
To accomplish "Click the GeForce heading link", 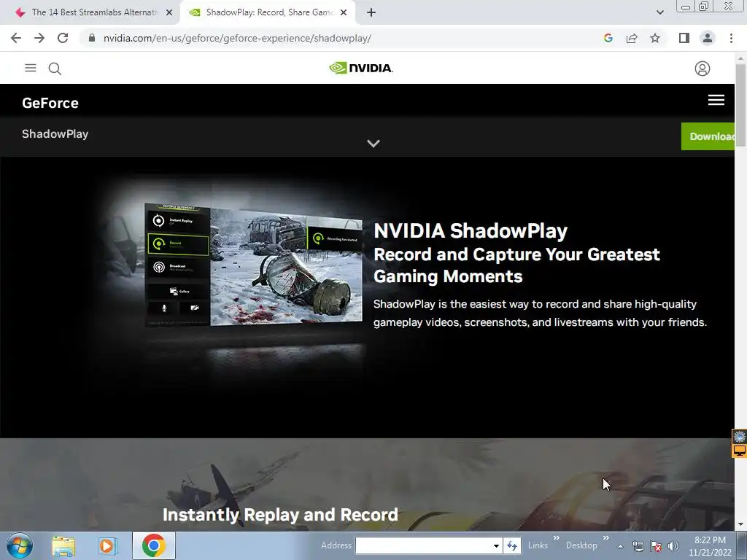I will click(x=50, y=103).
